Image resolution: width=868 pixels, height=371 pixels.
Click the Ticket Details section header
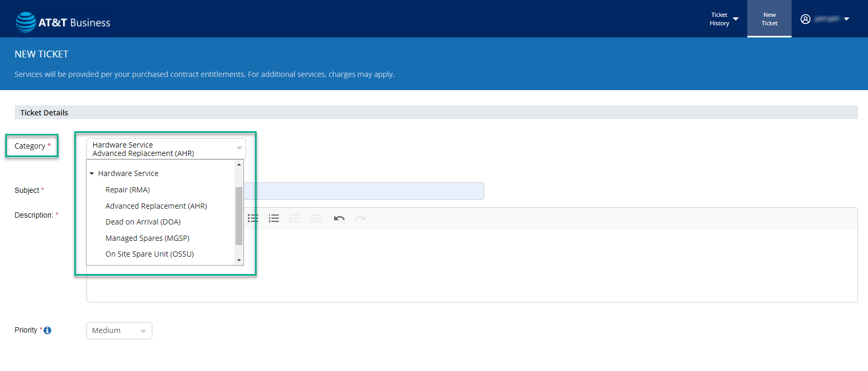[x=436, y=112]
